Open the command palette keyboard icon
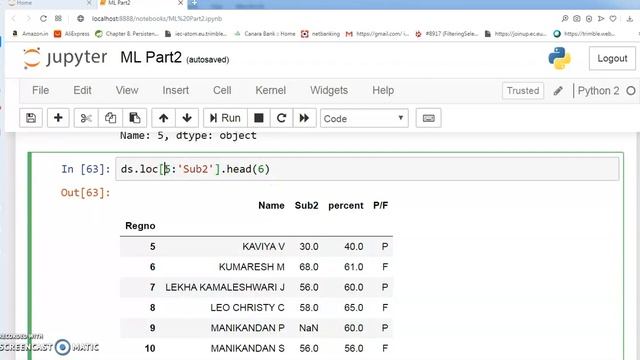The image size is (640, 360). (428, 118)
